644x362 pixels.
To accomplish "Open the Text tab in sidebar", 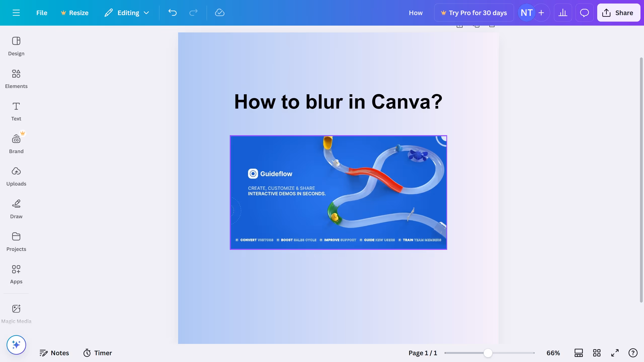I will click(x=16, y=111).
